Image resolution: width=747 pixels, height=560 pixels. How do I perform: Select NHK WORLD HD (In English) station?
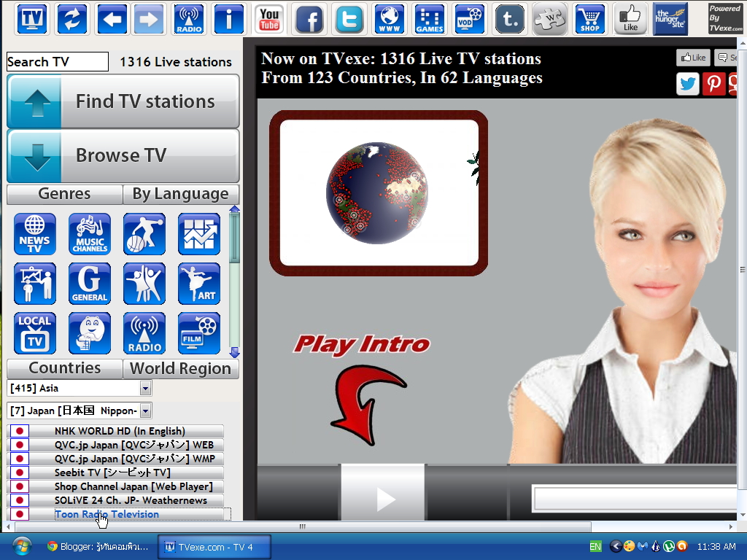116,431
